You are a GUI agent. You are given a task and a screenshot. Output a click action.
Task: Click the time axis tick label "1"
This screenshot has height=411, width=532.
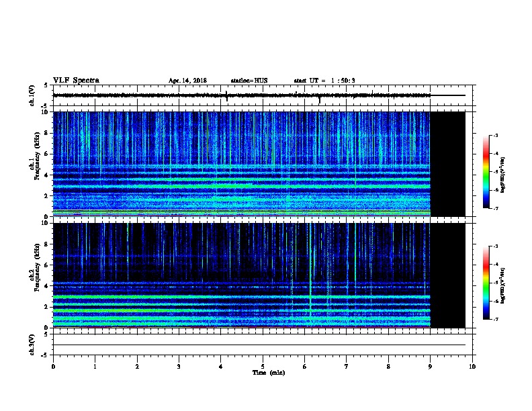click(95, 367)
